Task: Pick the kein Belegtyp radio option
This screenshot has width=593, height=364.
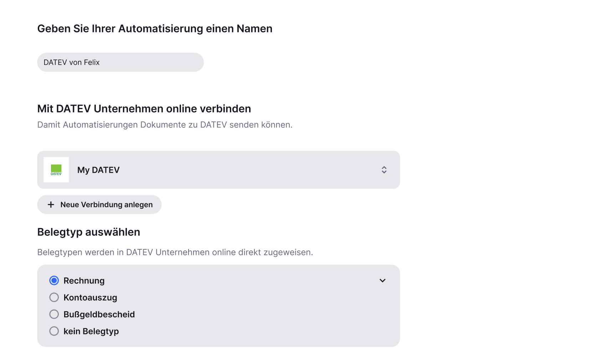Action: point(54,331)
